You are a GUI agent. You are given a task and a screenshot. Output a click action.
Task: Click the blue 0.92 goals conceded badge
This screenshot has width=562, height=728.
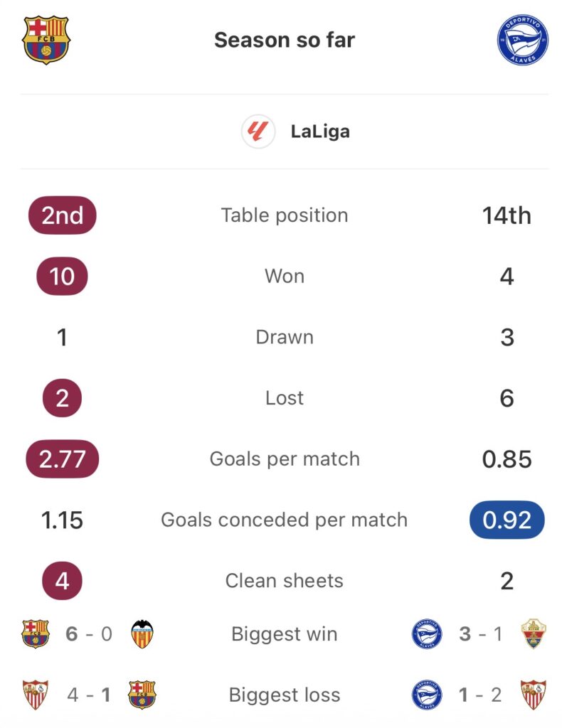507,520
